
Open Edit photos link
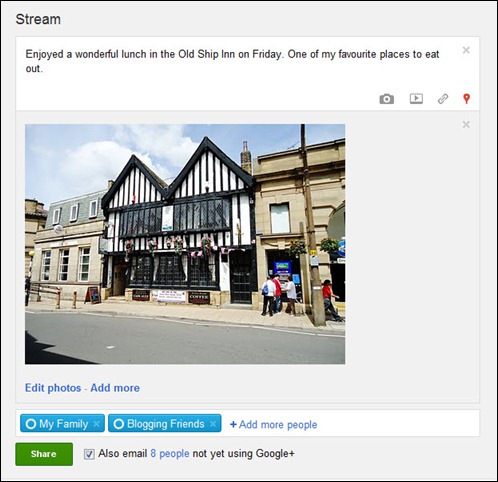point(53,388)
